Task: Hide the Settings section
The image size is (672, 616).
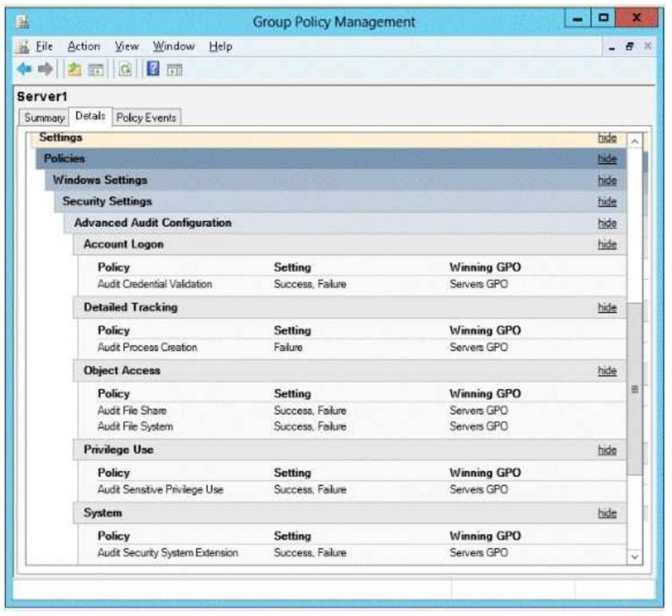Action: click(x=607, y=138)
